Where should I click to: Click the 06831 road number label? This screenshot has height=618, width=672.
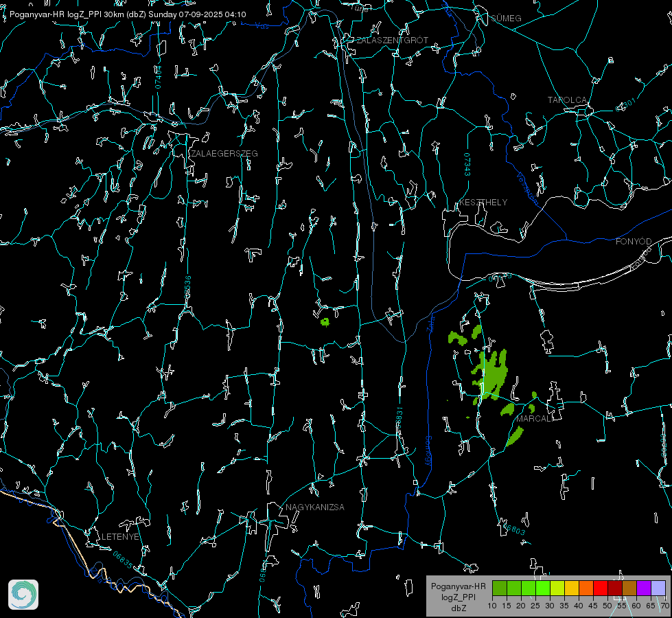399,419
